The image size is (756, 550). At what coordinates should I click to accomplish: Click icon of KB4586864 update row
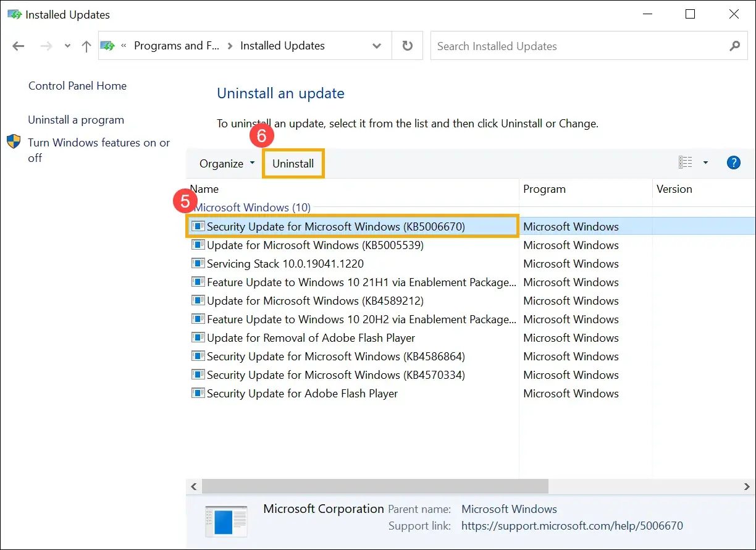tap(198, 356)
